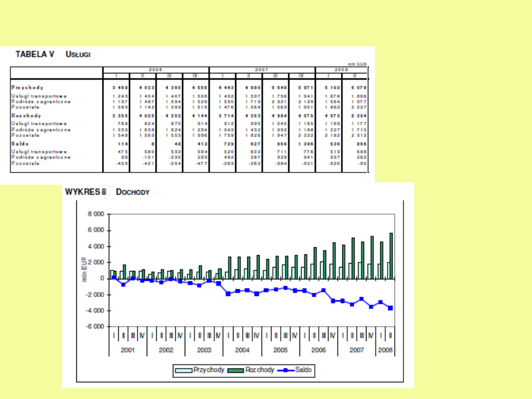Select the 2006 year label on chart axis
Screen dimensions: 532x399
(x=318, y=350)
